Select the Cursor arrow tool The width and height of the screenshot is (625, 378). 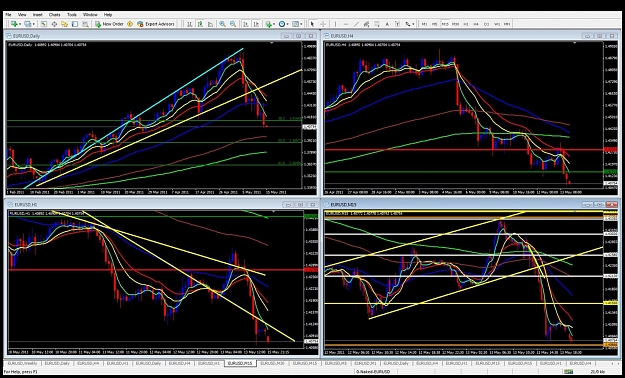(312, 24)
